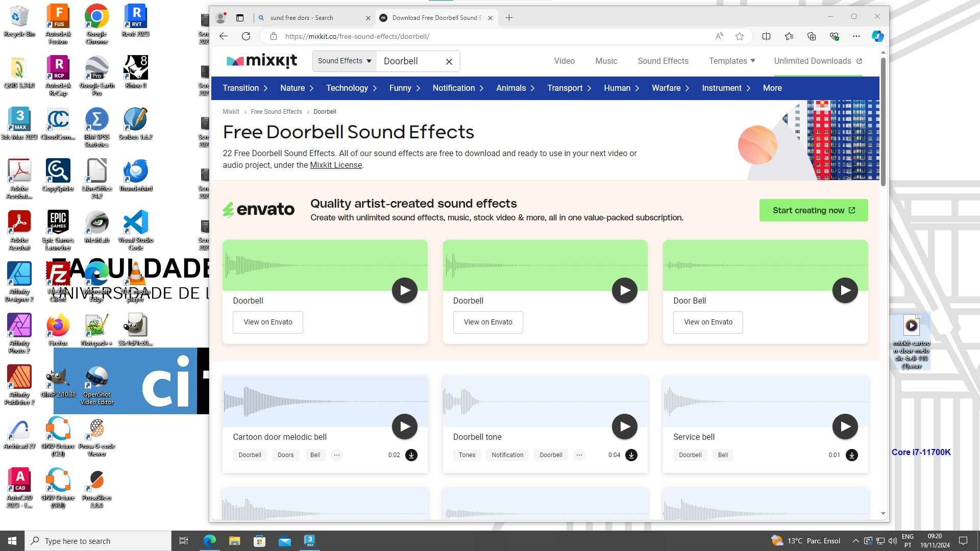The width and height of the screenshot is (980, 551).
Task: Open the Edge profile icon
Action: pos(221,18)
